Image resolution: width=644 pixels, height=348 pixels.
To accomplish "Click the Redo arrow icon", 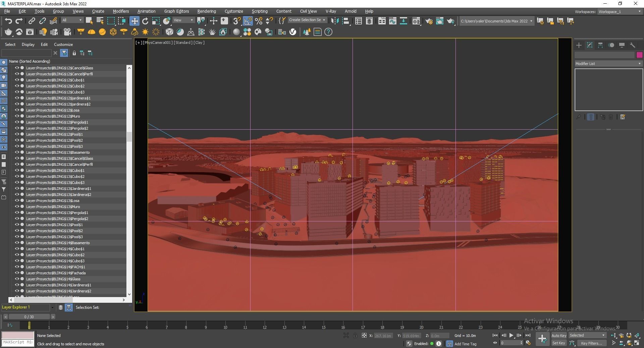I will (x=19, y=21).
